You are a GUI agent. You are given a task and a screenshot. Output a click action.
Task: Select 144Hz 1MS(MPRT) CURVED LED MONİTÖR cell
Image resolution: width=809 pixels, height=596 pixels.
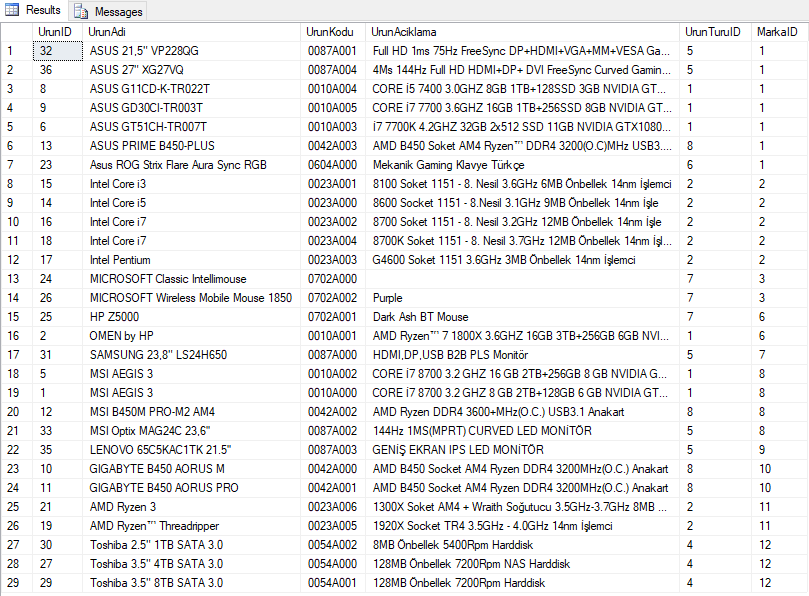click(522, 431)
